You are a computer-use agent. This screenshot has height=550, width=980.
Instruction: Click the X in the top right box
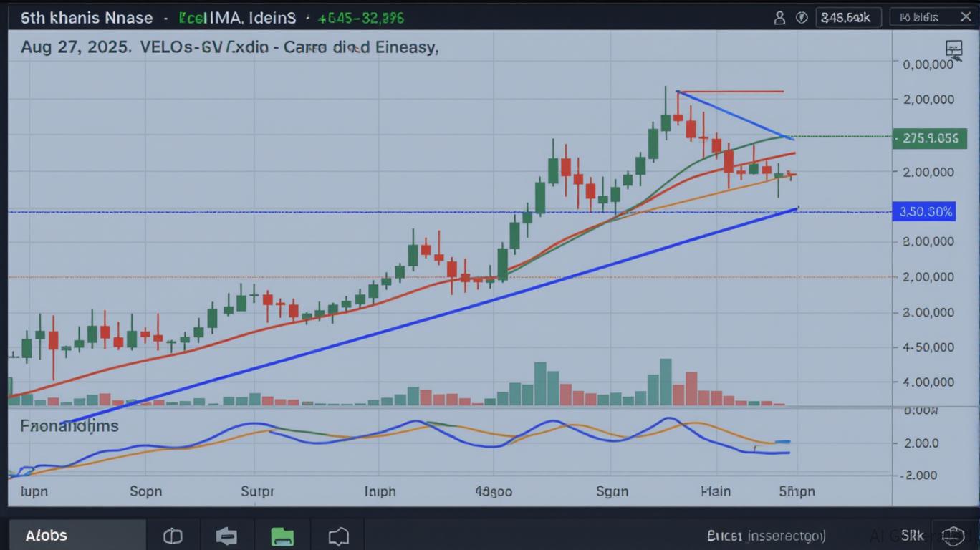point(964,17)
